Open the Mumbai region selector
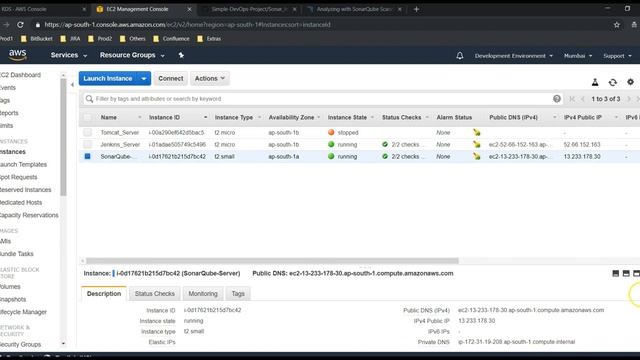This screenshot has height=360, width=640. tap(578, 56)
